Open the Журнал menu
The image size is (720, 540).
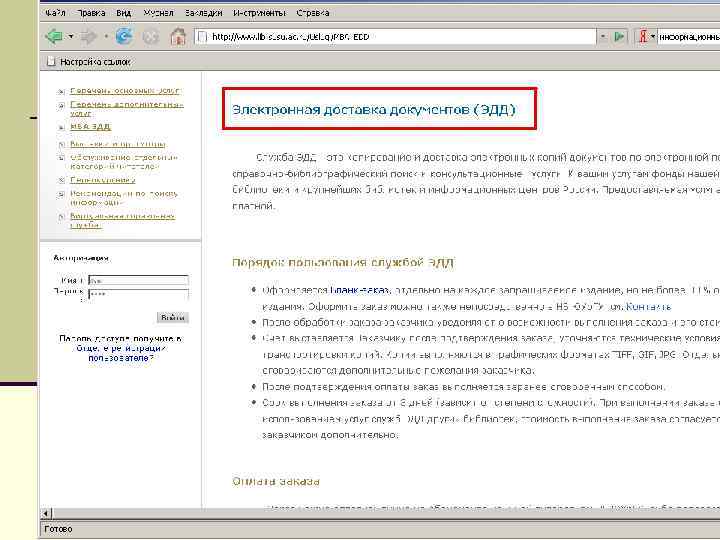coord(158,13)
